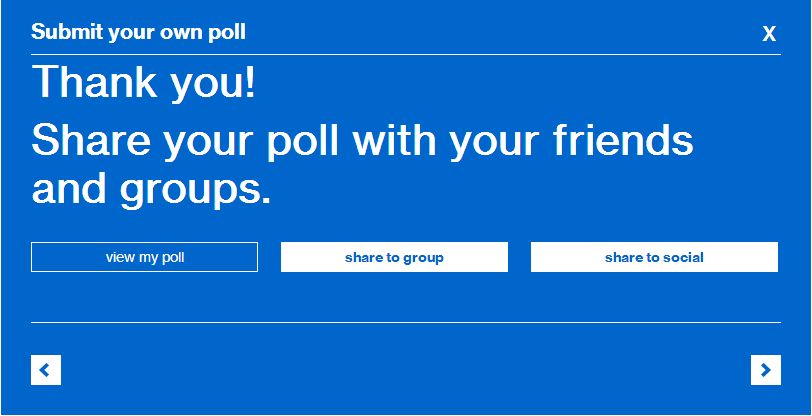The image size is (812, 416).
Task: Go back using the left chevron
Action: 46,370
